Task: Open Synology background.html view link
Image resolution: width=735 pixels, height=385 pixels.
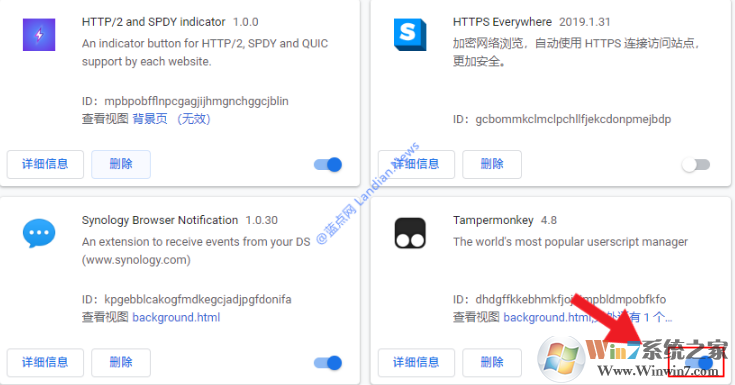Action: pos(176,317)
